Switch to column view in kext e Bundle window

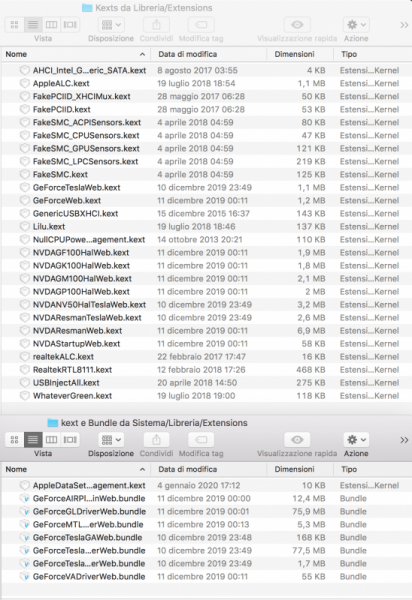51,440
